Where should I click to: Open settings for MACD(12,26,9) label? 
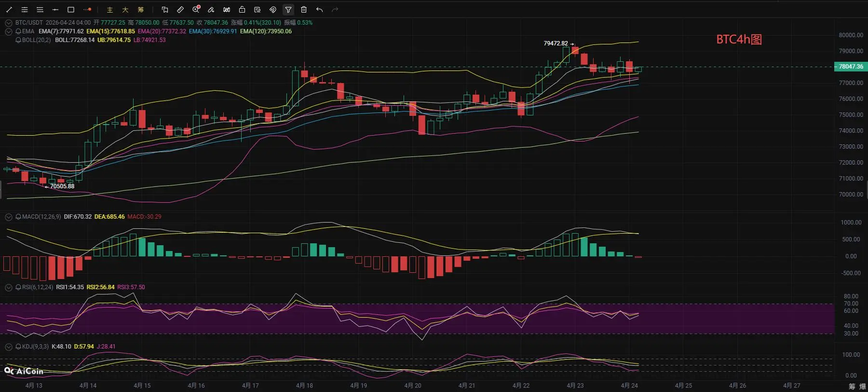(41, 217)
